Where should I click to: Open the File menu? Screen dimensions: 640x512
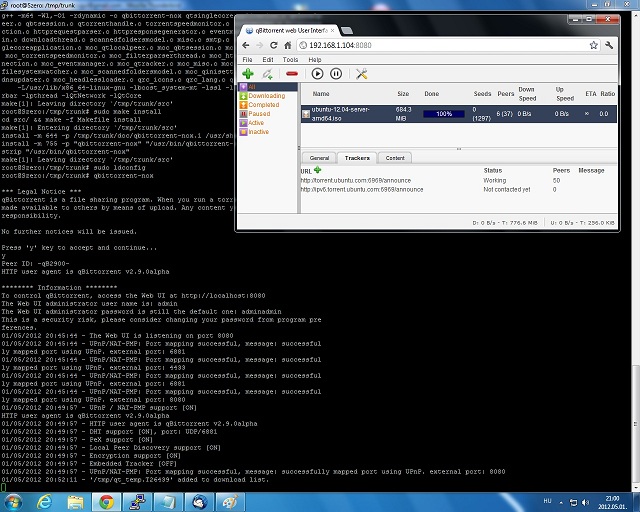point(247,60)
